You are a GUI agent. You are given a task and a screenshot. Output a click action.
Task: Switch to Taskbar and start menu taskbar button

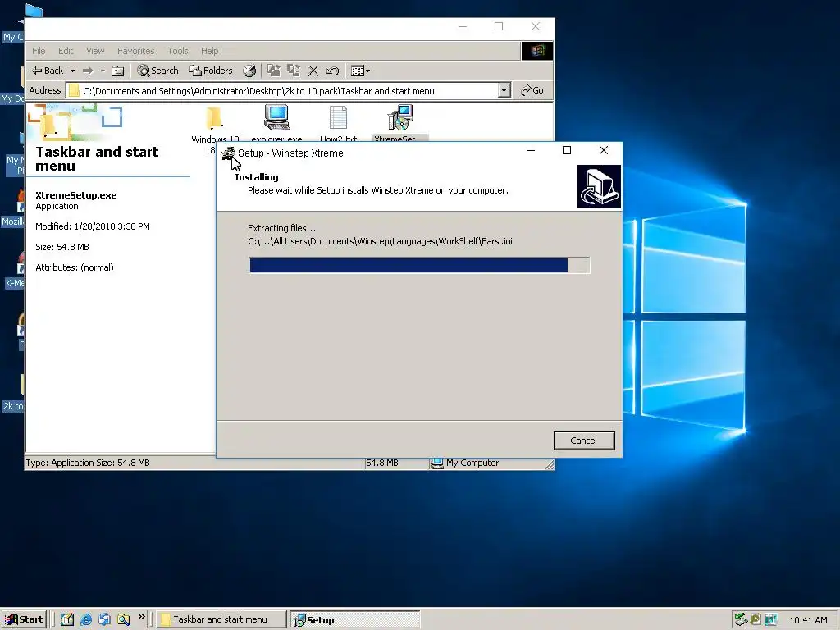(221, 619)
